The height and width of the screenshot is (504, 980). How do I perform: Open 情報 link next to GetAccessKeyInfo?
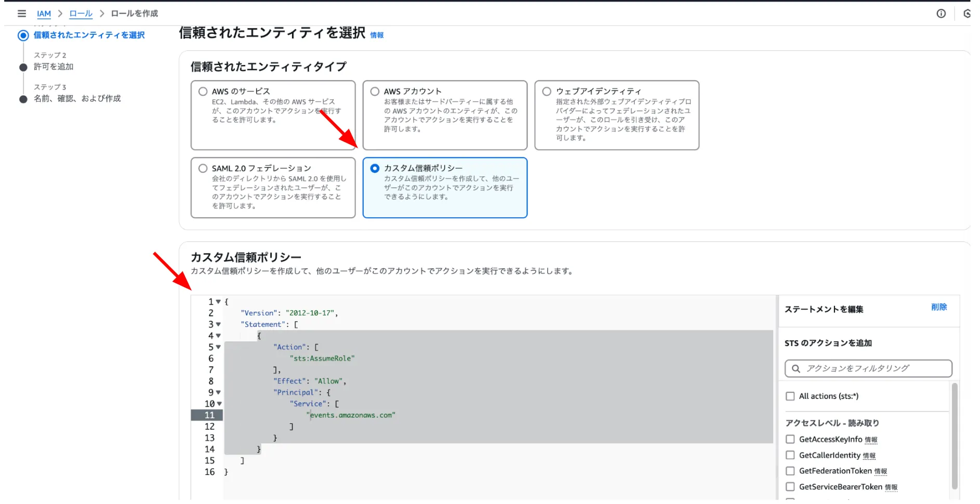click(870, 440)
